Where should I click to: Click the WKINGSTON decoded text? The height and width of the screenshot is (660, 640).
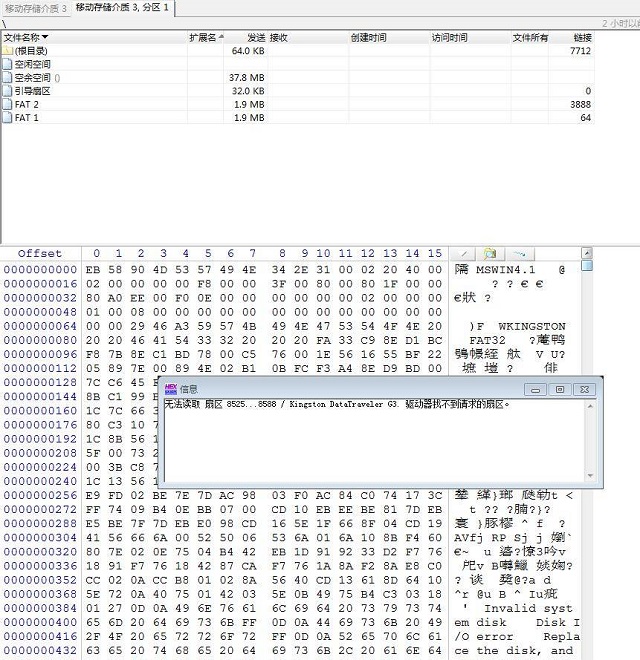(531, 327)
